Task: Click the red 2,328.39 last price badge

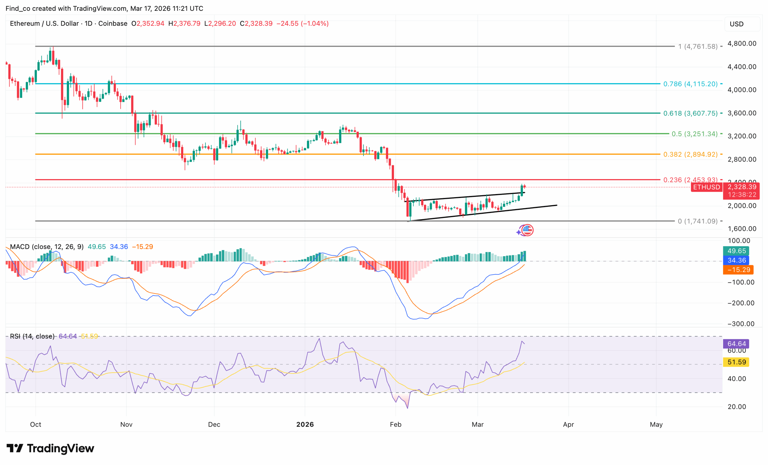Action: tap(742, 187)
